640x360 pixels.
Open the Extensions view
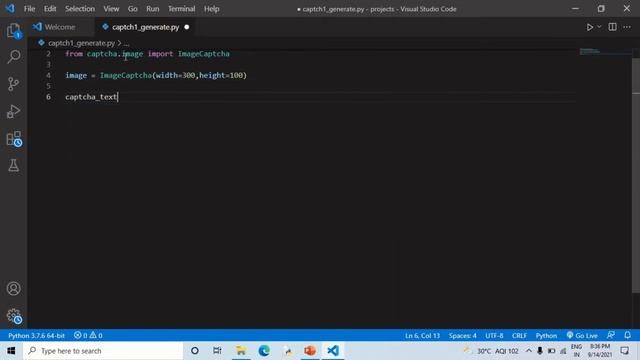click(x=14, y=139)
